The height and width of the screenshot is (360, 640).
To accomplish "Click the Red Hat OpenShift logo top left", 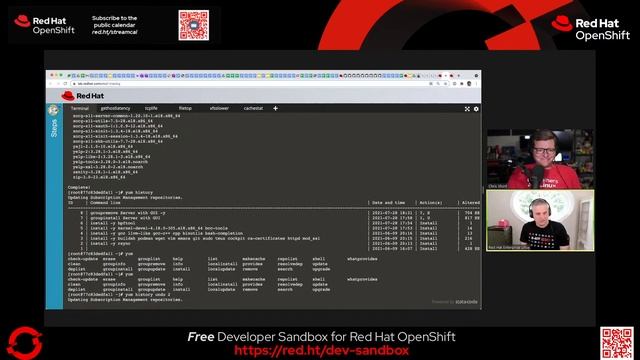I will pyautogui.click(x=44, y=25).
